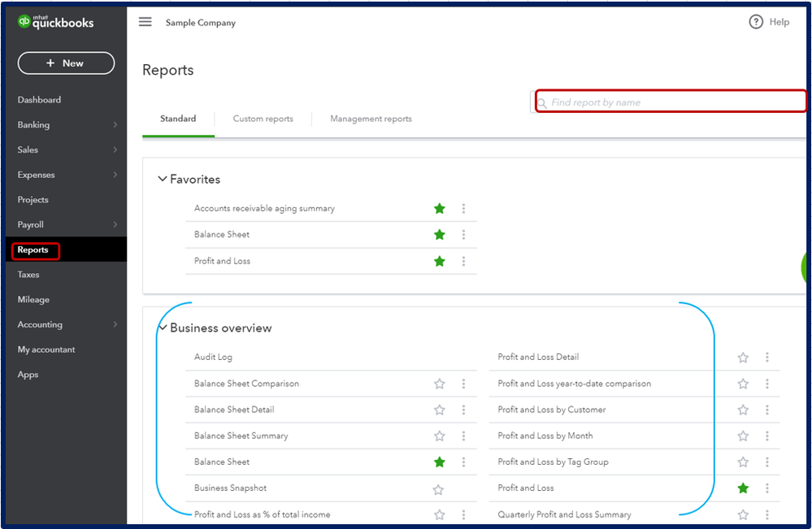
Task: Favorite the Balance Sheet Summary report
Action: click(440, 436)
